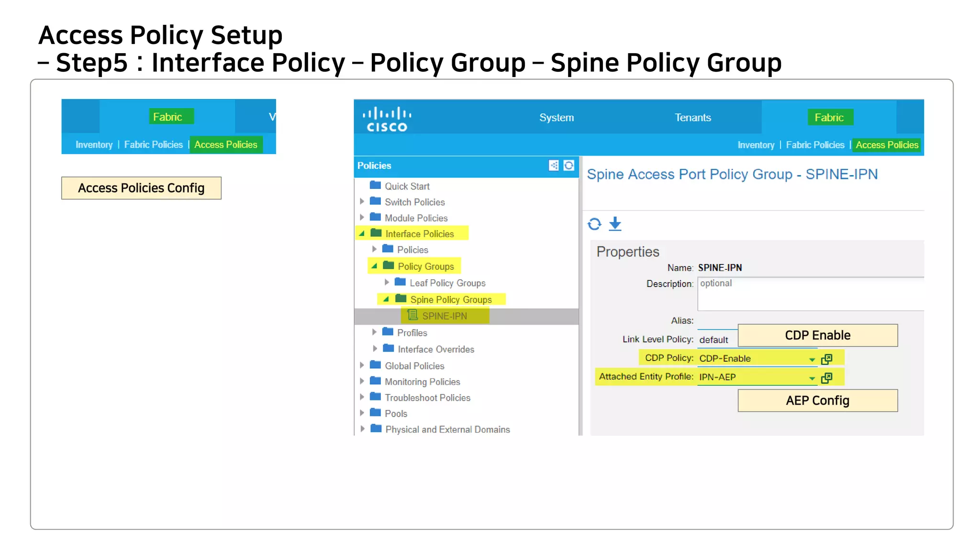980x551 pixels.
Task: Switch to the Tenants tab
Action: [692, 118]
